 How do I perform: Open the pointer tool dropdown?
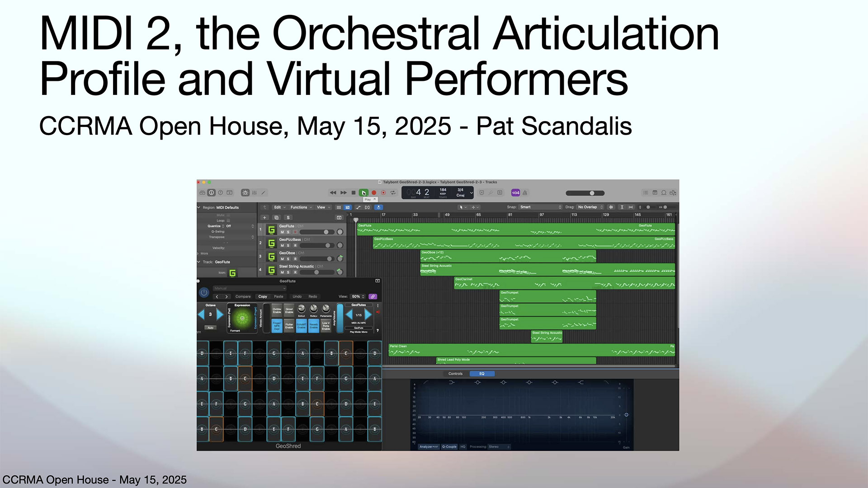click(x=463, y=207)
